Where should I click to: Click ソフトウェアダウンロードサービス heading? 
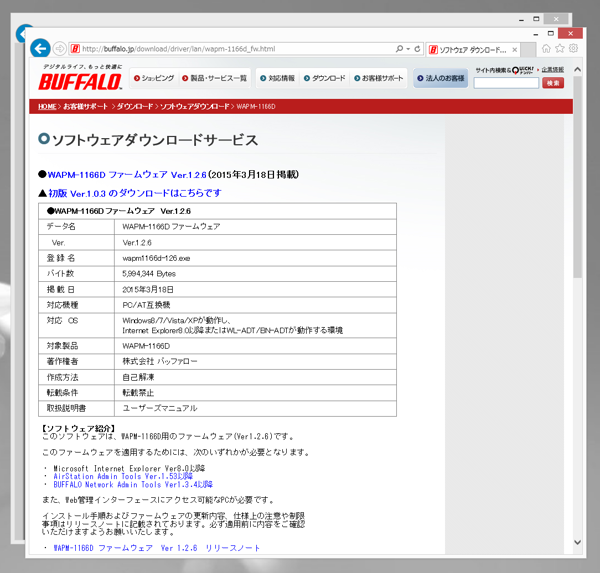click(155, 140)
